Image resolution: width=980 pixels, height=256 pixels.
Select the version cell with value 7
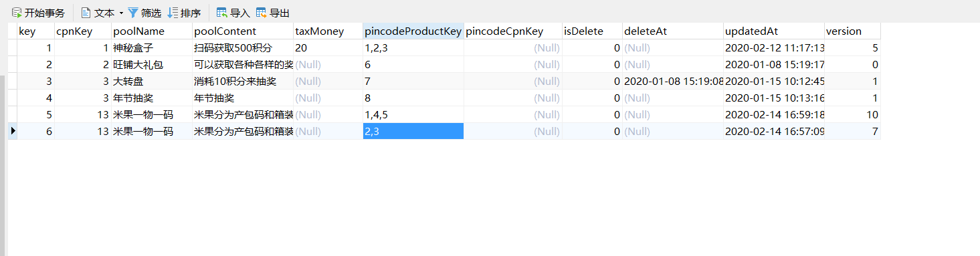pos(852,132)
